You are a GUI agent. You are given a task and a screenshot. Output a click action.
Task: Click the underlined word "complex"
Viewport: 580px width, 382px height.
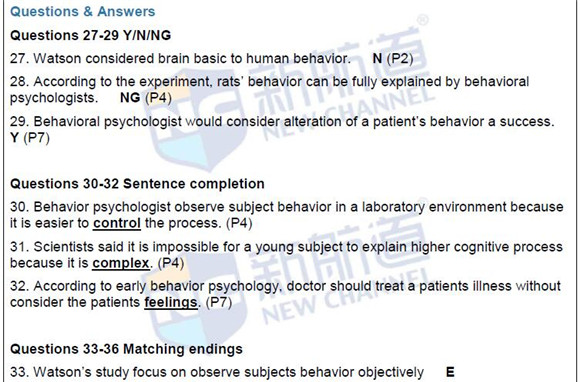point(121,263)
